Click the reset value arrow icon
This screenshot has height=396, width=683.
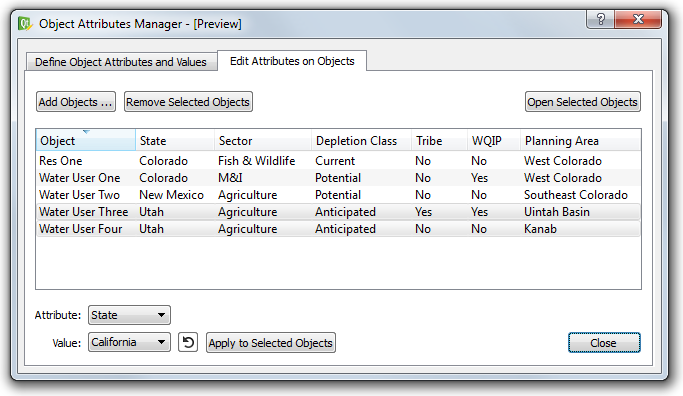(x=188, y=342)
